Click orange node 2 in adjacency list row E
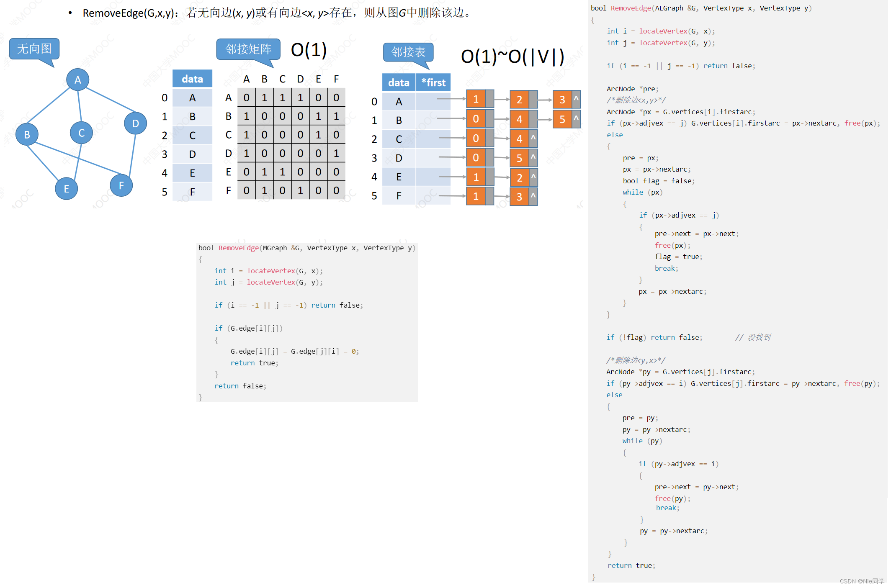This screenshot has height=588, width=891. (519, 177)
